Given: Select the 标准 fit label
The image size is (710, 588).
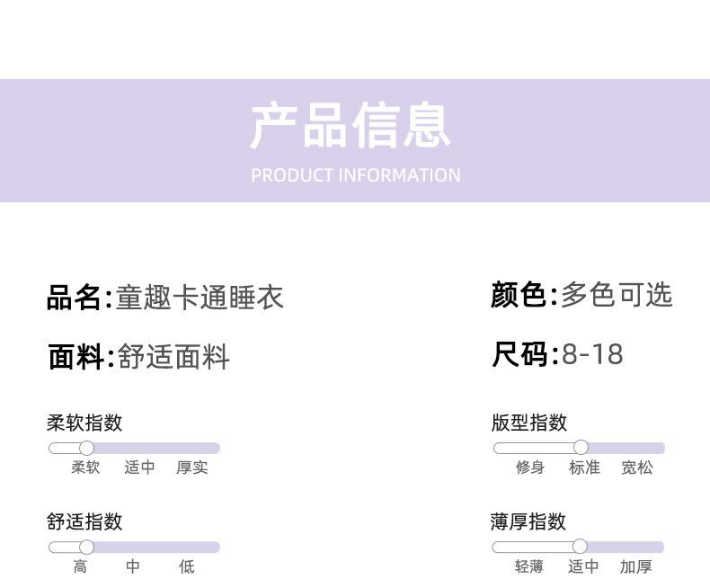Looking at the screenshot, I should coord(584,468).
